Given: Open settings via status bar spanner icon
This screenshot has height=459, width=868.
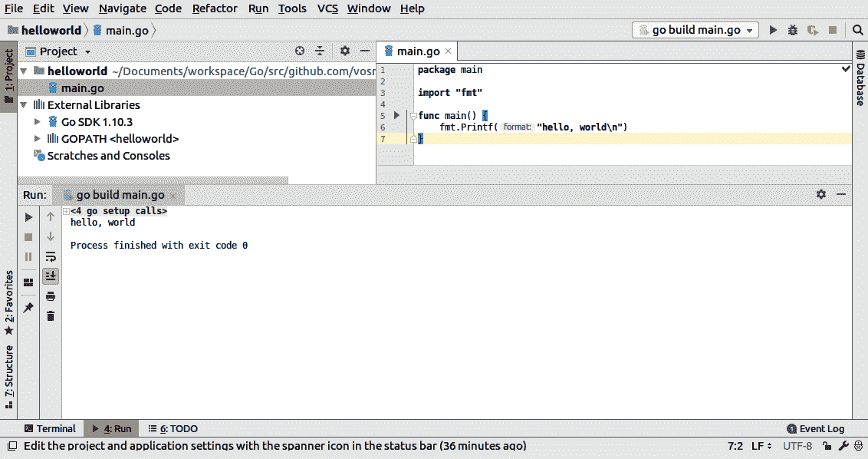Looking at the screenshot, I should (x=843, y=446).
